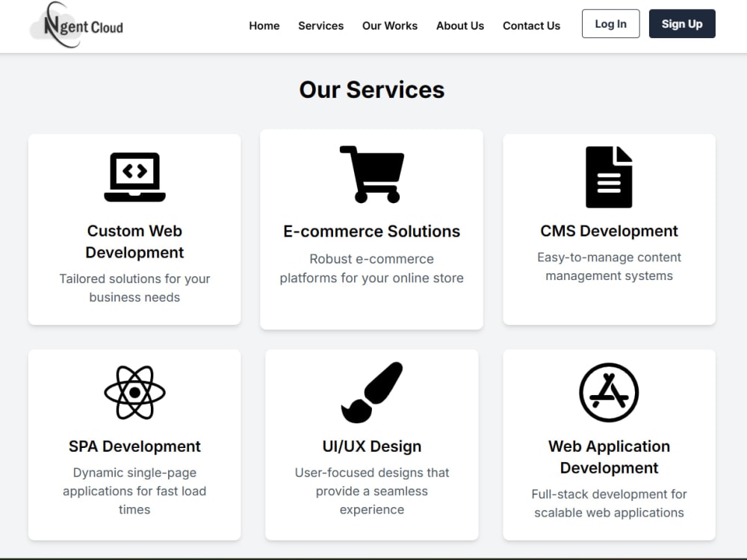Click the shopping cart icon
This screenshot has height=560, width=747.
(x=371, y=175)
